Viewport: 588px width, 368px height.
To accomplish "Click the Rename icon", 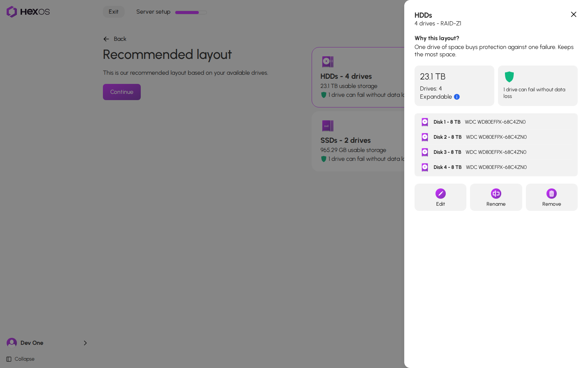I will pos(496,194).
